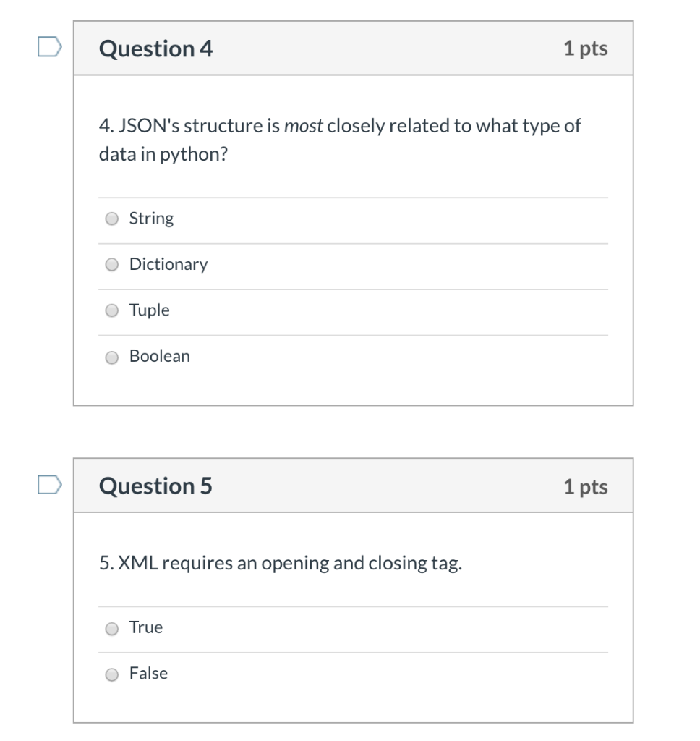Select the String radio button

point(112,219)
